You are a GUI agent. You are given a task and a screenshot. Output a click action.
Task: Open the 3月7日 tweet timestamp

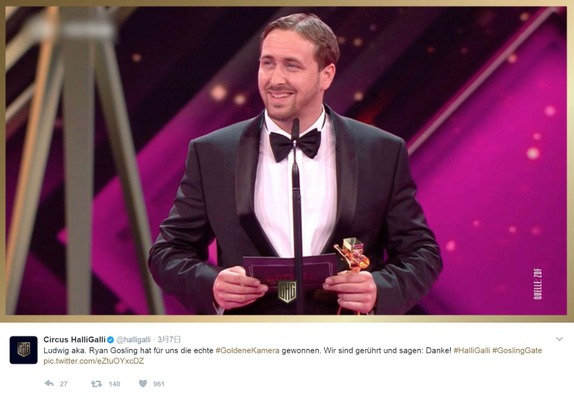pos(169,340)
